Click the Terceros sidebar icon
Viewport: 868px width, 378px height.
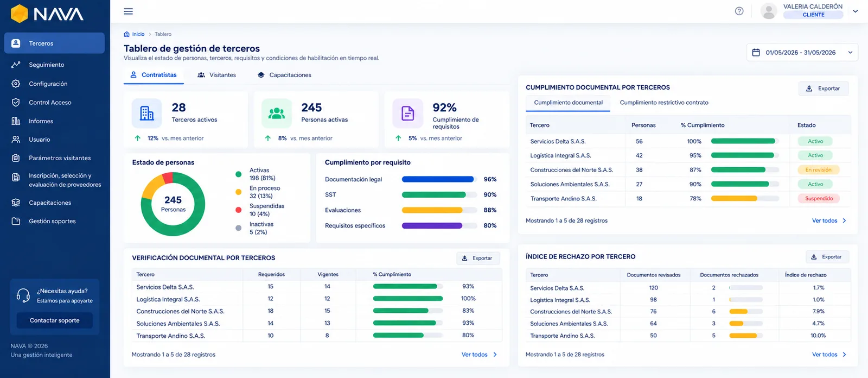click(x=16, y=43)
